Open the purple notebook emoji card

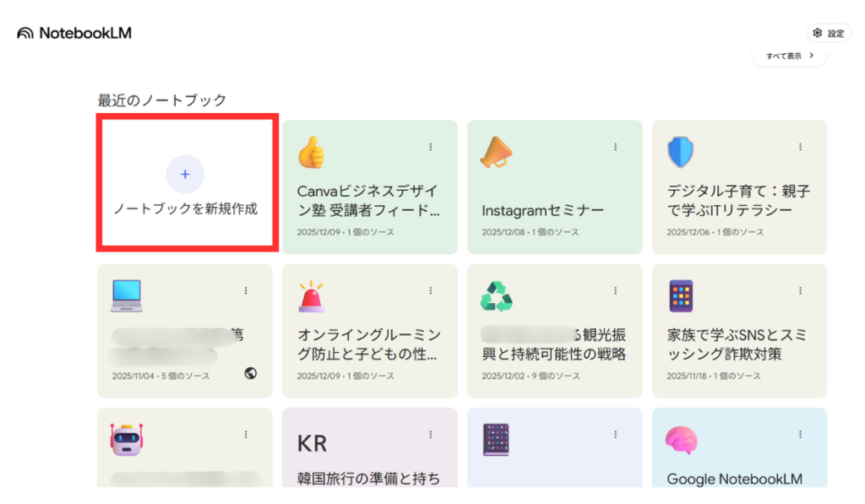[x=496, y=440]
